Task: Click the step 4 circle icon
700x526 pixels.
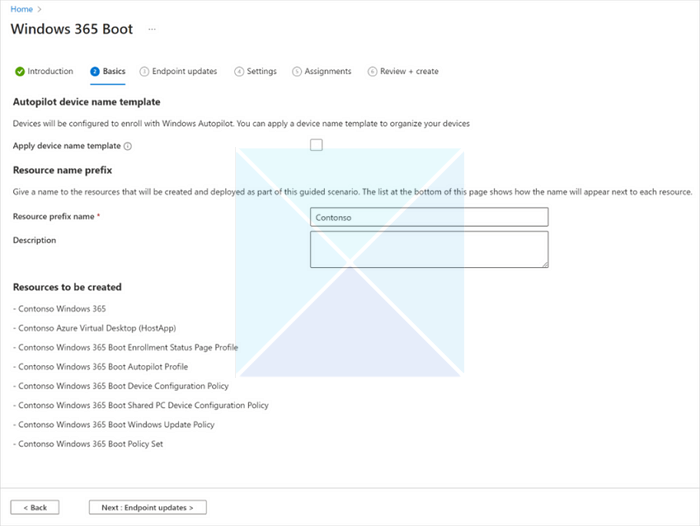Action: tap(239, 72)
